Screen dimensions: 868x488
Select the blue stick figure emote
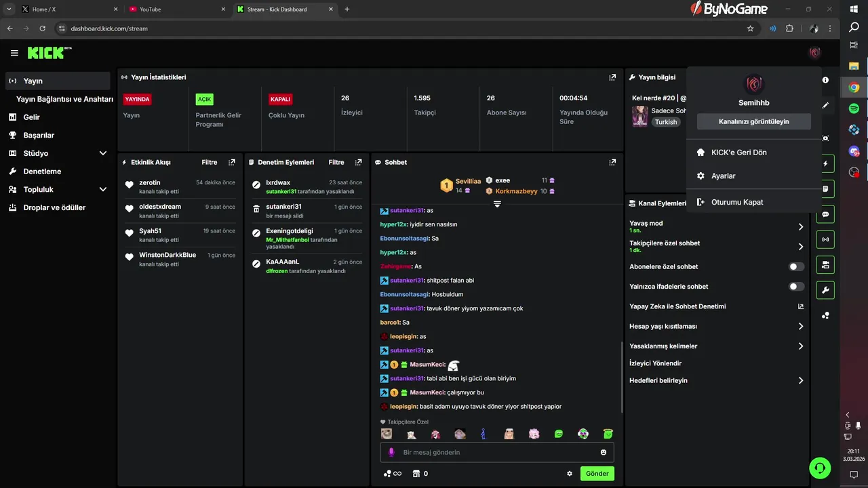[484, 434]
